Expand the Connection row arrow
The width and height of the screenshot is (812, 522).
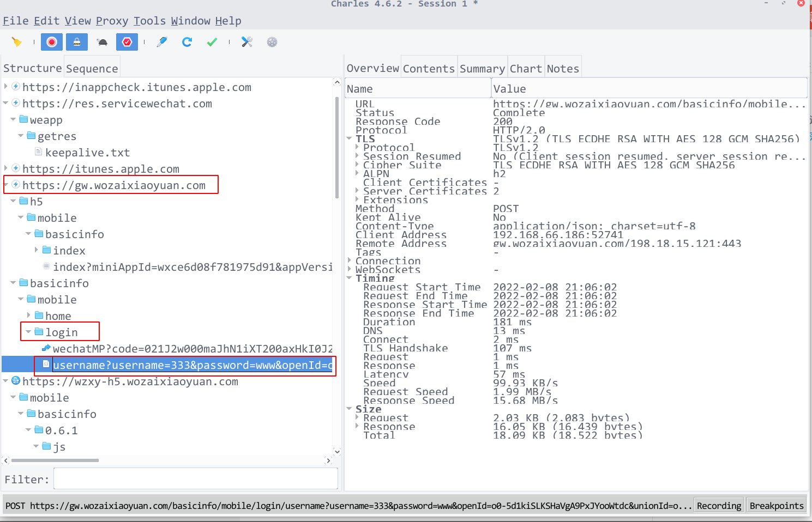[349, 260]
